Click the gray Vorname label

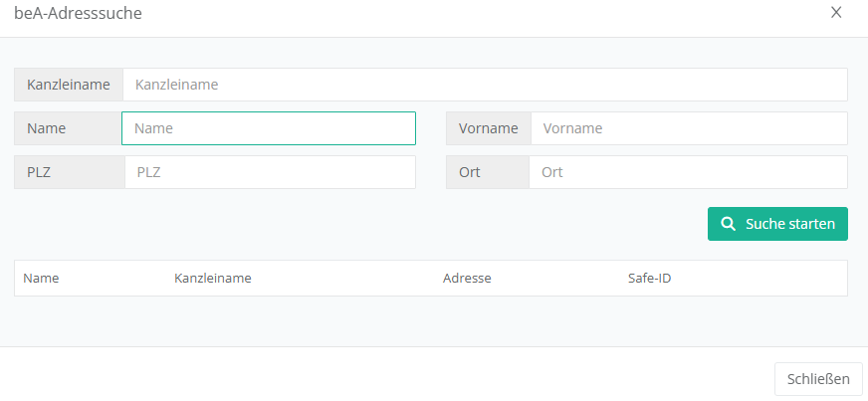point(488,128)
